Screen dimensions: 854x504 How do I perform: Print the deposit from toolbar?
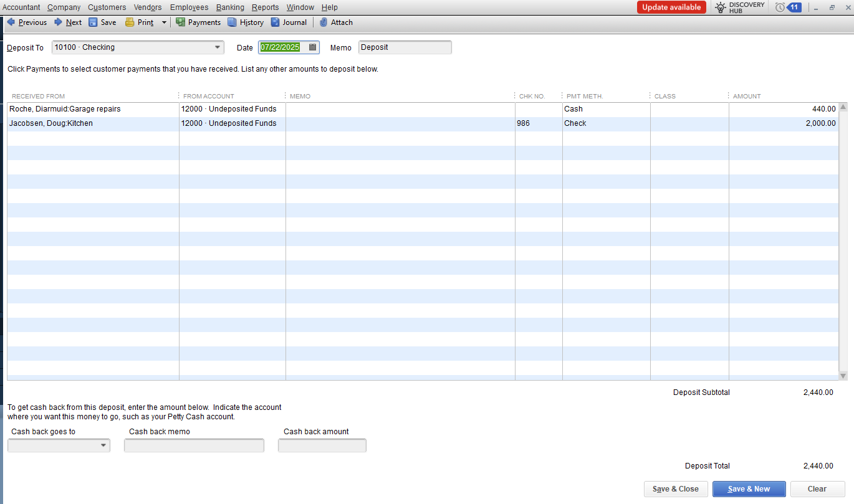[139, 22]
